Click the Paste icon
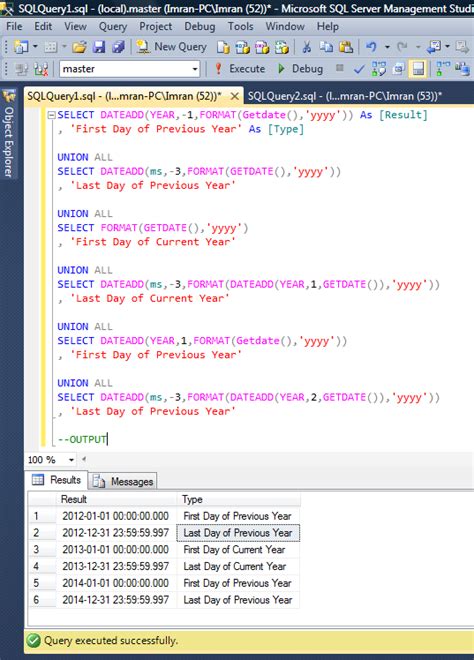This screenshot has height=660, width=474. click(x=346, y=47)
